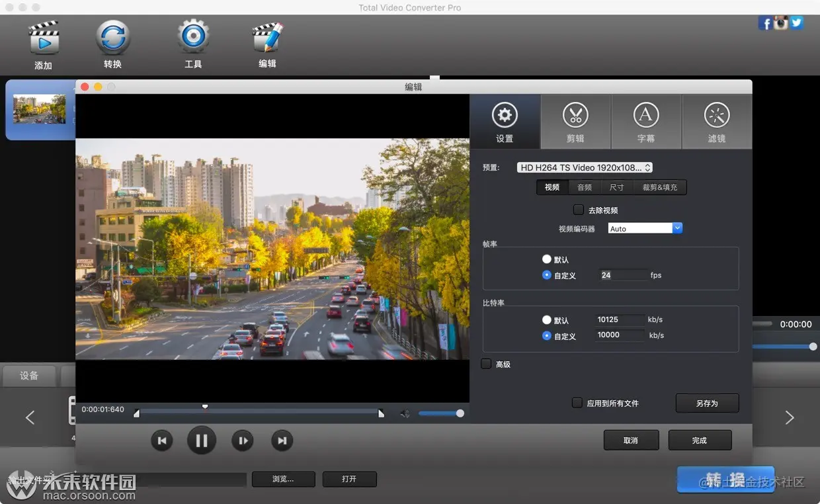This screenshot has width=820, height=504.
Task: Open the 滤镜 (Filter) panel
Action: pos(717,120)
